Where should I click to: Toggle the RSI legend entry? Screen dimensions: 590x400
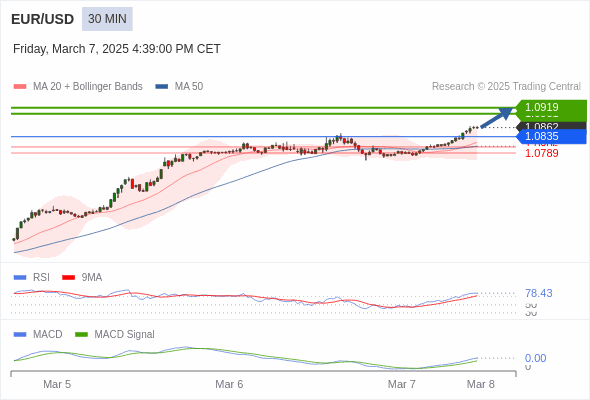click(32, 277)
